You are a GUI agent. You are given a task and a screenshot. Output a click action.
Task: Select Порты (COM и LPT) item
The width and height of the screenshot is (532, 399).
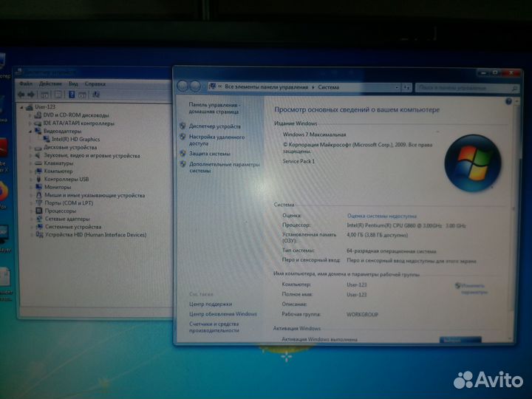pos(69,203)
